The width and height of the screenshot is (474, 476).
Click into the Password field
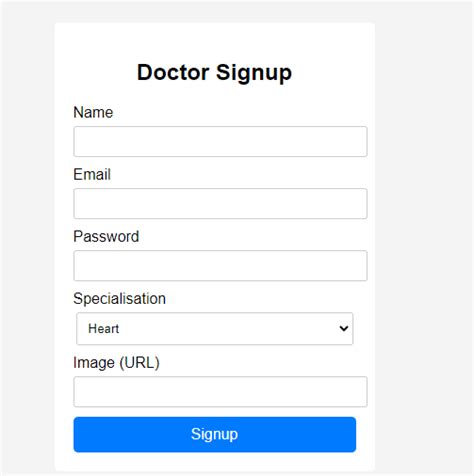click(x=220, y=265)
